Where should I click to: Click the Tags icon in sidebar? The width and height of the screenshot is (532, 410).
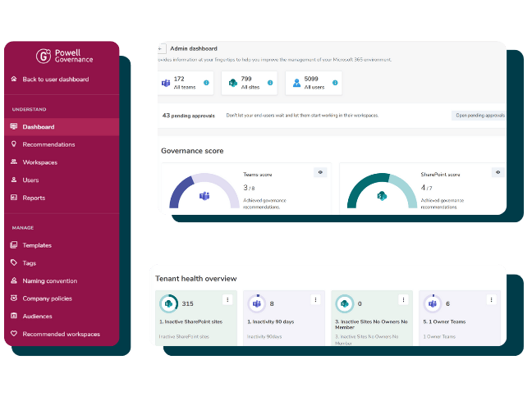pos(14,263)
